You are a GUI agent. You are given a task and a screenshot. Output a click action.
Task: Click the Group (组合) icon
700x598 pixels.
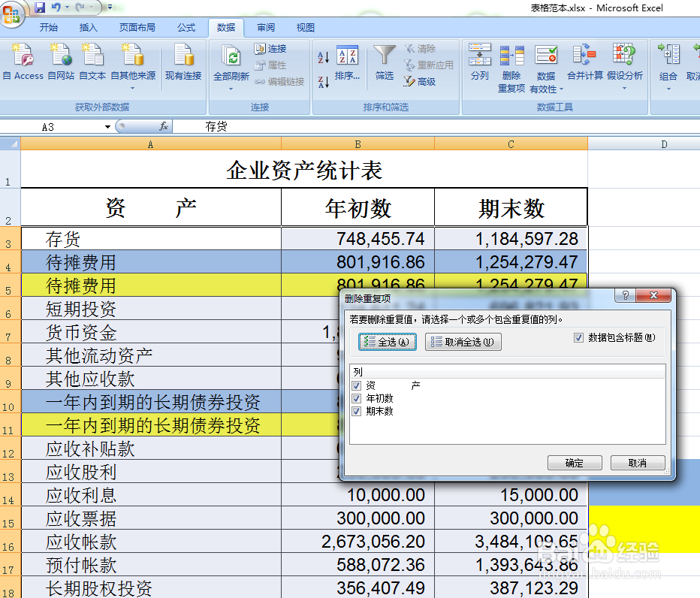pos(668,56)
